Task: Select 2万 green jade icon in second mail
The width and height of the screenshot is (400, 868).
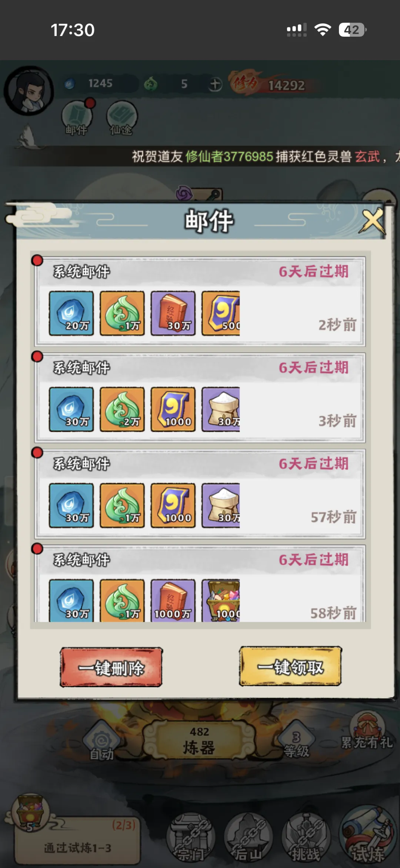Action: point(122,409)
